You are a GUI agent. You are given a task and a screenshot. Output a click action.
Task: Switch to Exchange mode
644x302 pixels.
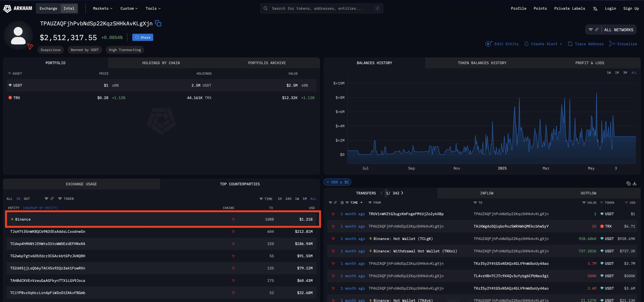pos(48,9)
